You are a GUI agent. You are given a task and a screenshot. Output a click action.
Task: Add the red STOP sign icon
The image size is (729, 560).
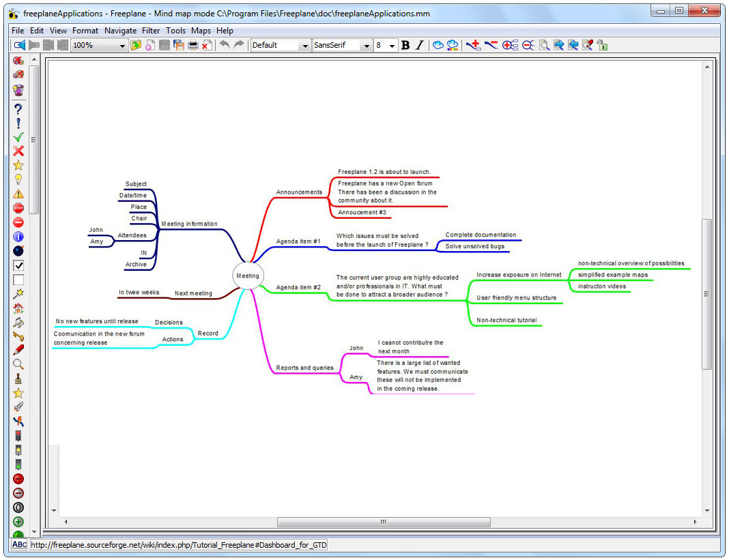tap(18, 208)
